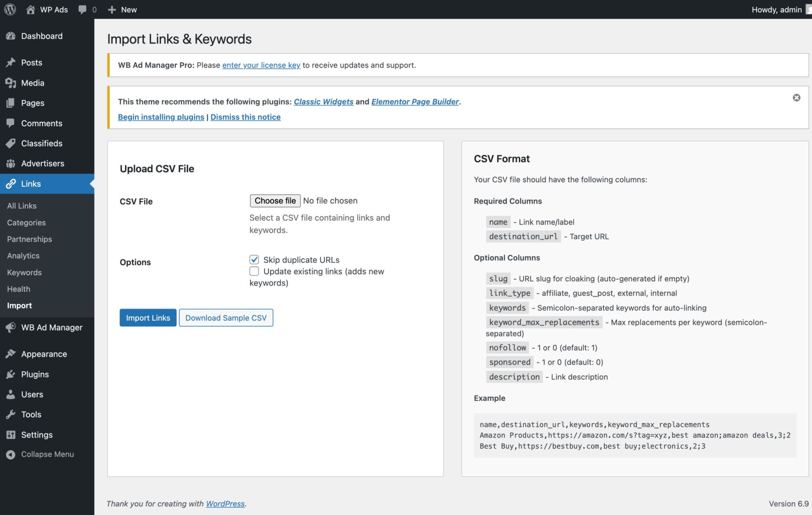Click the home icon beside WP Ads
This screenshot has width=812, height=515.
point(30,9)
